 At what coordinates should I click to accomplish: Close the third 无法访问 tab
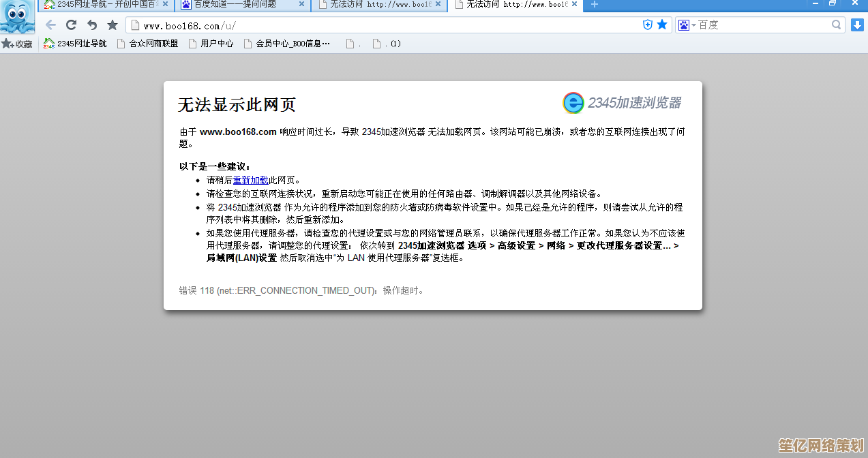pos(438,4)
